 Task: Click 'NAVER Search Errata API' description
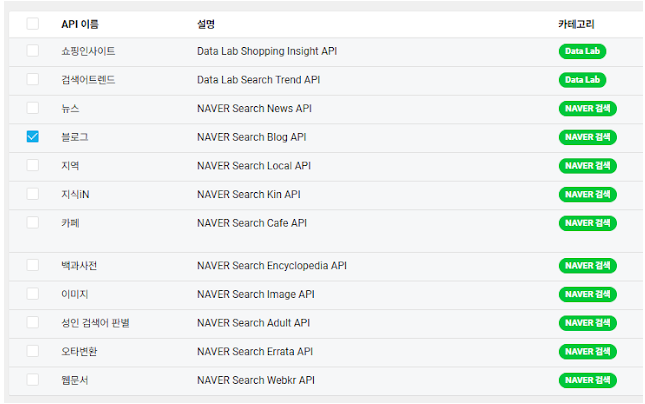click(x=255, y=351)
